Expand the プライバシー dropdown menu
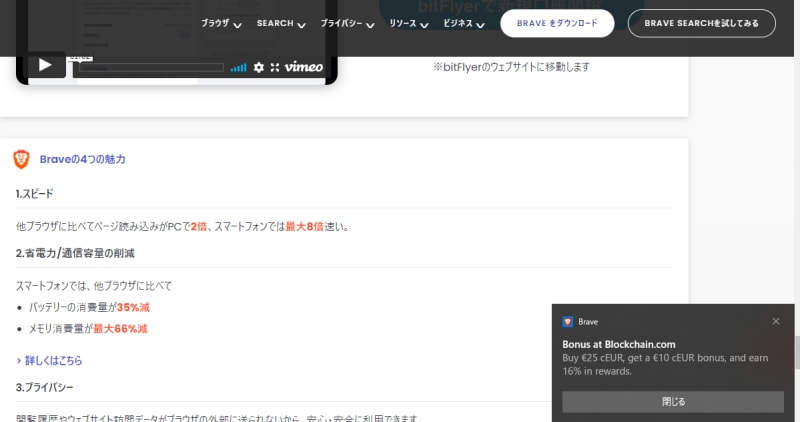Viewport: 800px width, 422px height. point(347,24)
